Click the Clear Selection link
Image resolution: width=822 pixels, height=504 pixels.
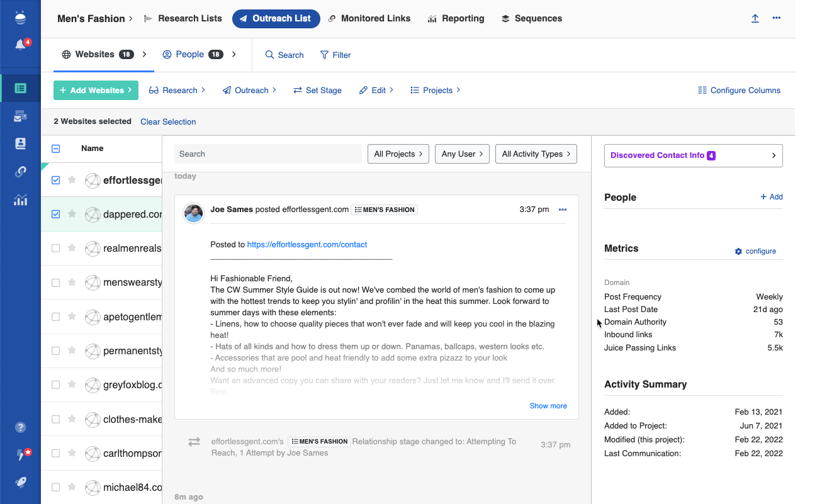tap(168, 122)
